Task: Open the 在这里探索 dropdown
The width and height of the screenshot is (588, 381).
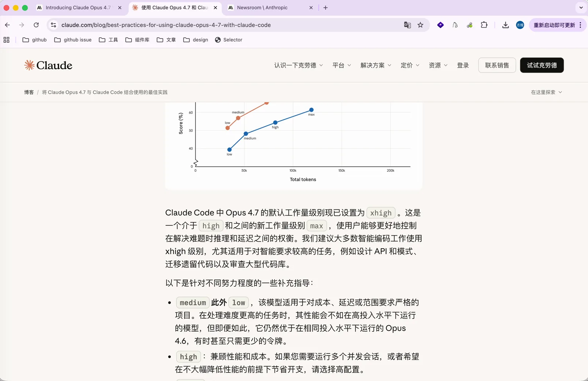Action: (546, 92)
